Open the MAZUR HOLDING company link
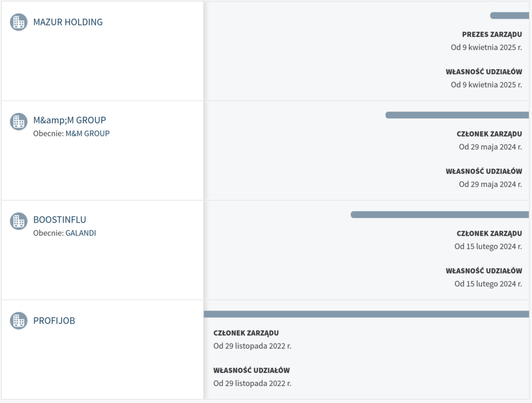 [x=68, y=22]
